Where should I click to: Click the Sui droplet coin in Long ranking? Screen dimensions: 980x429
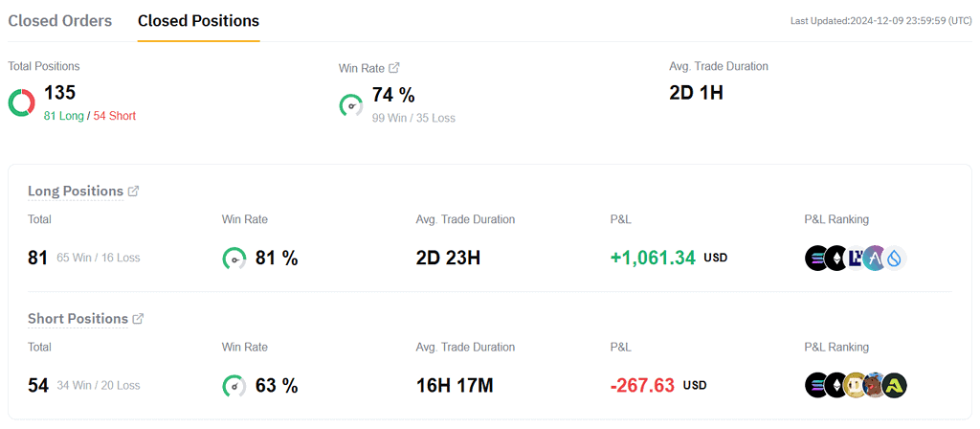click(895, 258)
